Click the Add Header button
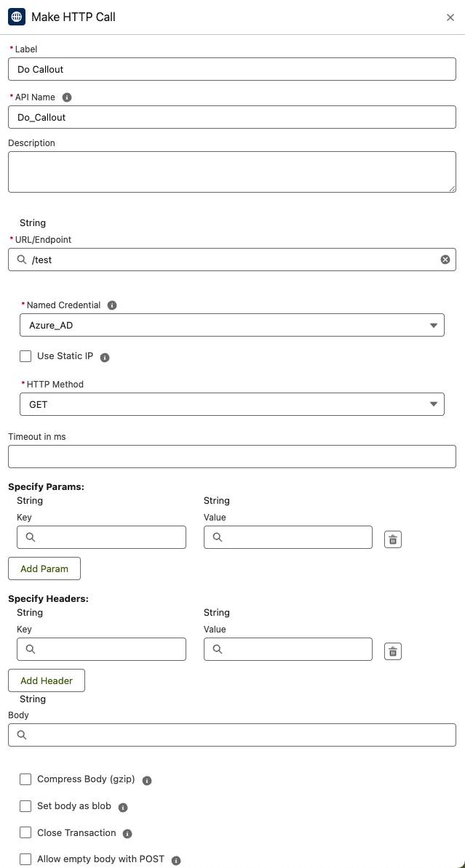Screen dimensions: 465x868 point(47,680)
